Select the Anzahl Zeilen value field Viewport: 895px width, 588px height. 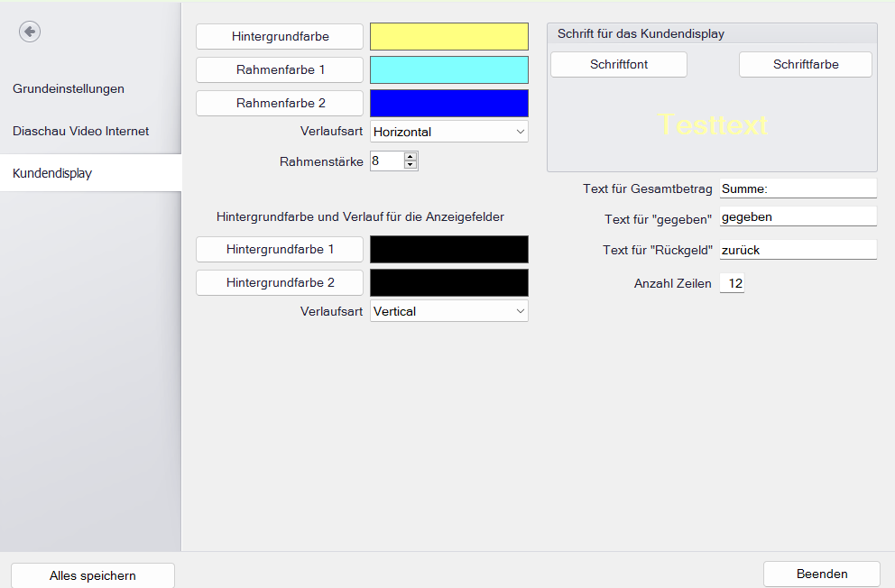(x=731, y=282)
